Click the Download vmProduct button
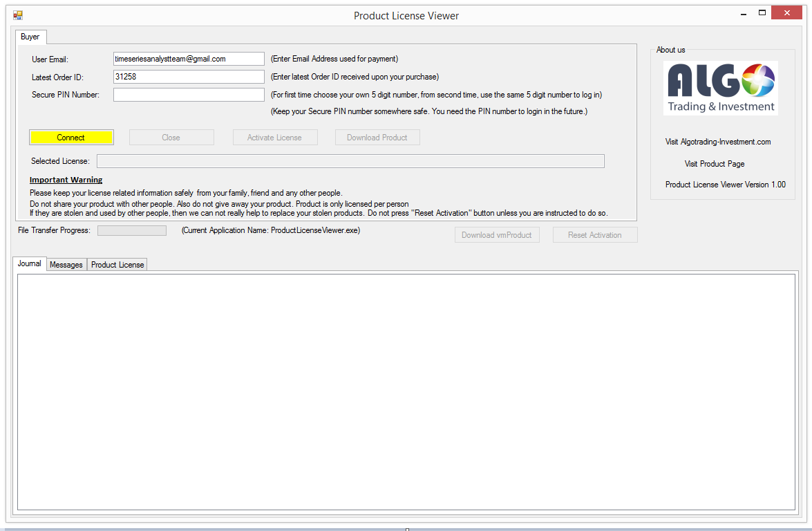This screenshot has width=812, height=531. (497, 235)
